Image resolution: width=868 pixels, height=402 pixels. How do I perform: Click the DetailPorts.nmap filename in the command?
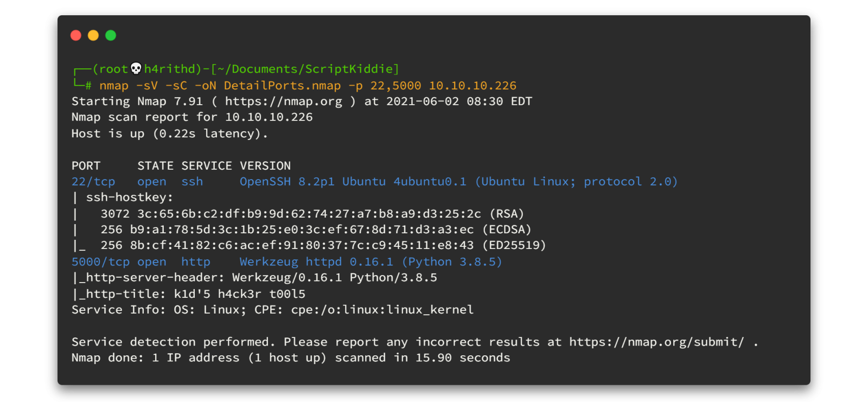click(x=282, y=86)
